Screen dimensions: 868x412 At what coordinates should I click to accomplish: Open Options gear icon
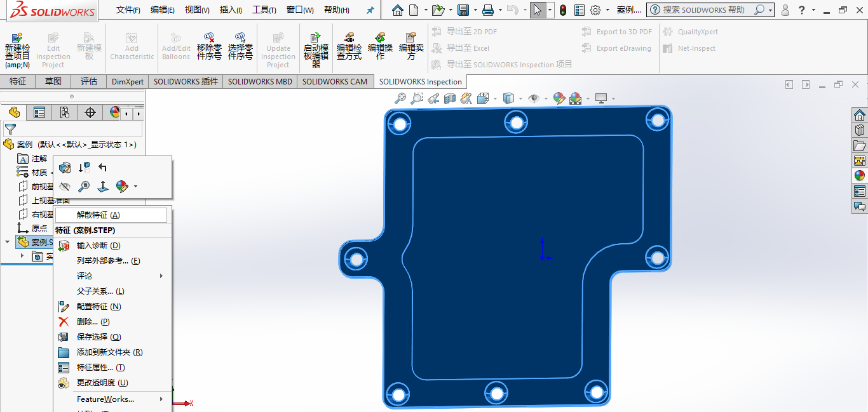(x=595, y=10)
